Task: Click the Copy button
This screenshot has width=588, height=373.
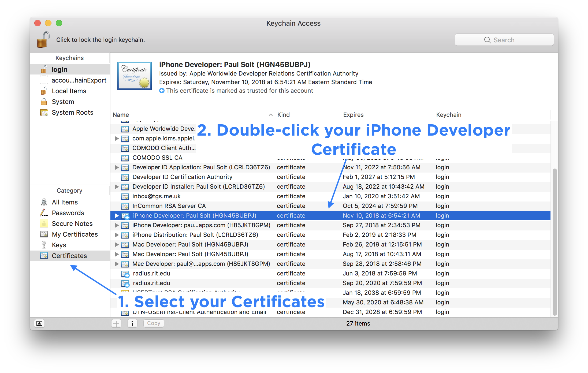Action: point(154,323)
